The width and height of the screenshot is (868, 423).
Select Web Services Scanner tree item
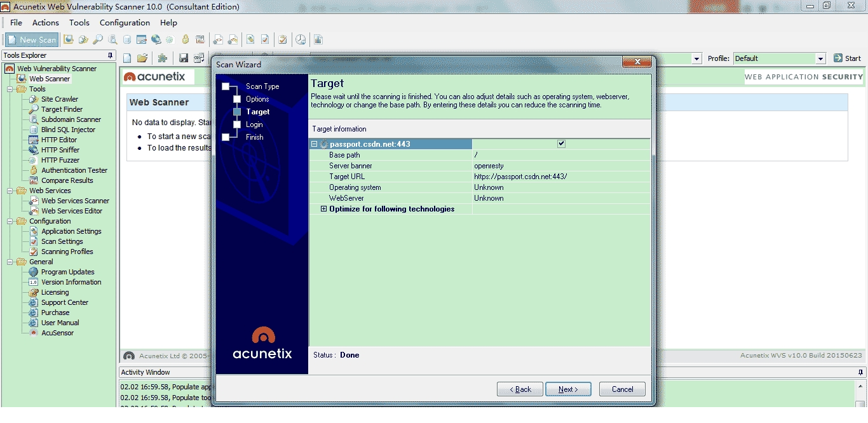[75, 201]
